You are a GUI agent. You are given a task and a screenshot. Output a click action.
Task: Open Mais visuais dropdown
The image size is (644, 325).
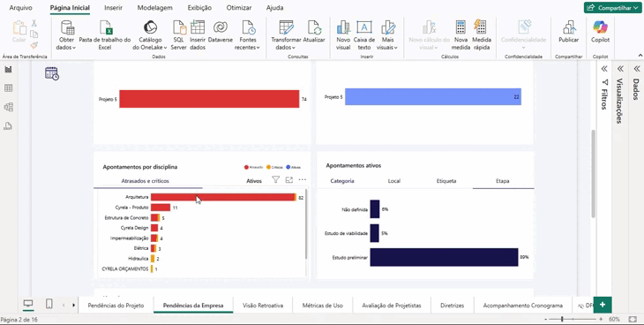coord(387,36)
